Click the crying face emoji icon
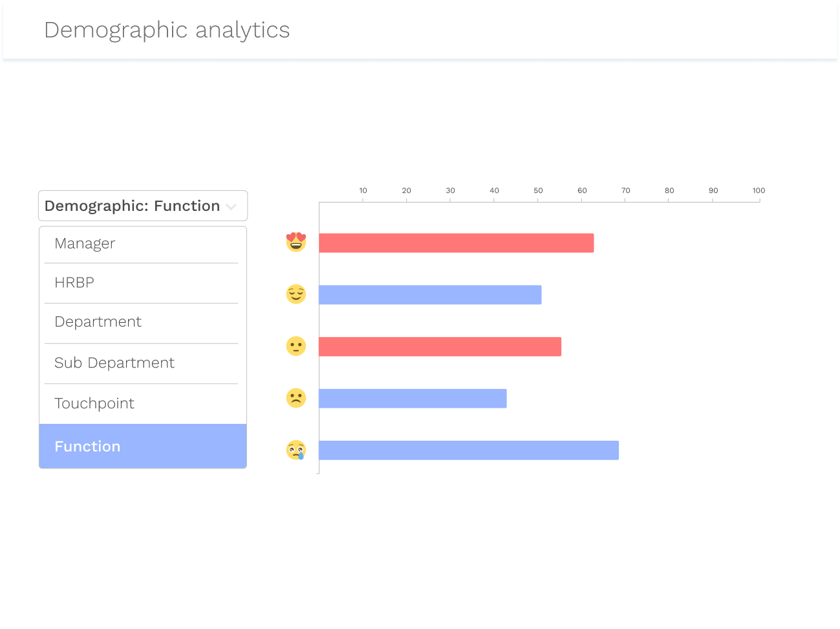This screenshot has height=629, width=840. 296,450
